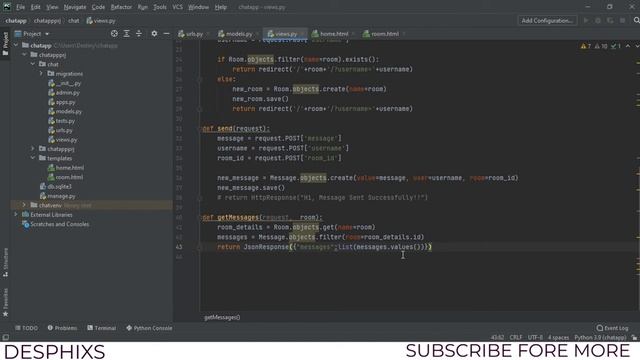The image size is (640, 360).
Task: Click the Stop square icon in toolbar
Action: coord(622,20)
